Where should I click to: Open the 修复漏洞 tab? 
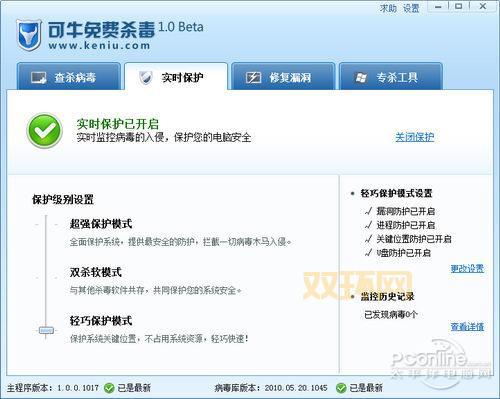click(283, 76)
